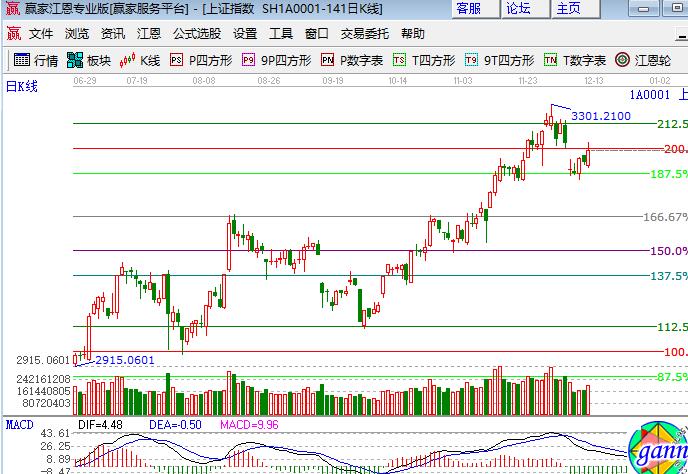The width and height of the screenshot is (688, 474).
Task: Open the P数字表 tool
Action: pyautogui.click(x=353, y=60)
